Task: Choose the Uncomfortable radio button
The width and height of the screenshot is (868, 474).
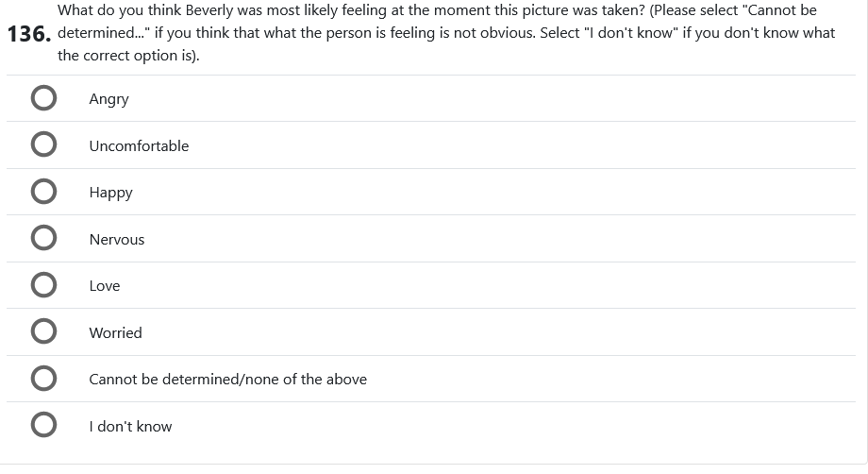Action: click(42, 145)
